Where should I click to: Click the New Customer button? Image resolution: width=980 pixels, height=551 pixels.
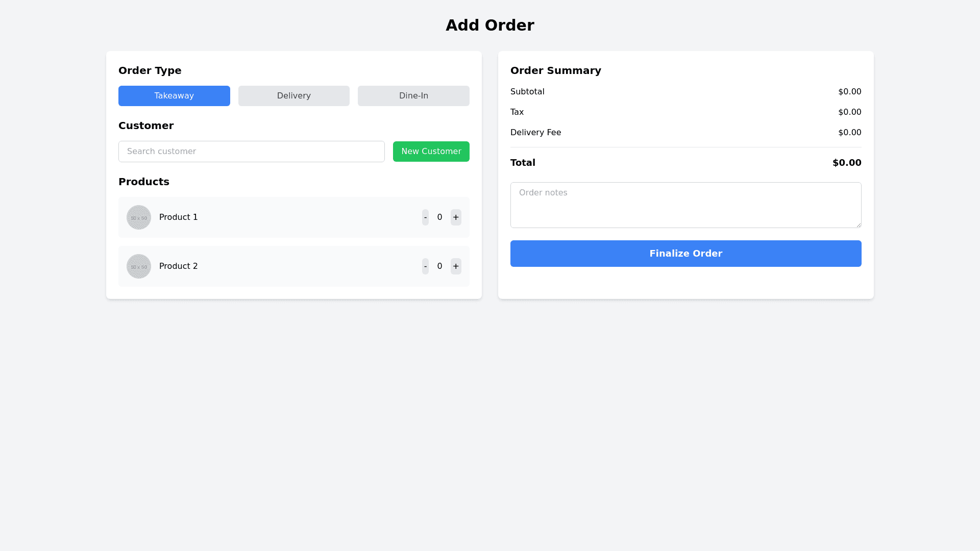[431, 151]
